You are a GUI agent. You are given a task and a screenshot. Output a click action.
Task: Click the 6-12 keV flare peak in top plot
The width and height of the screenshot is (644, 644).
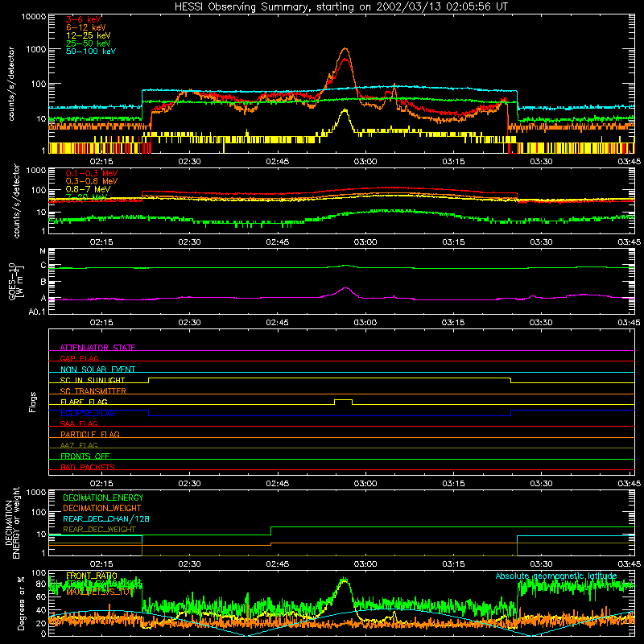345,48
